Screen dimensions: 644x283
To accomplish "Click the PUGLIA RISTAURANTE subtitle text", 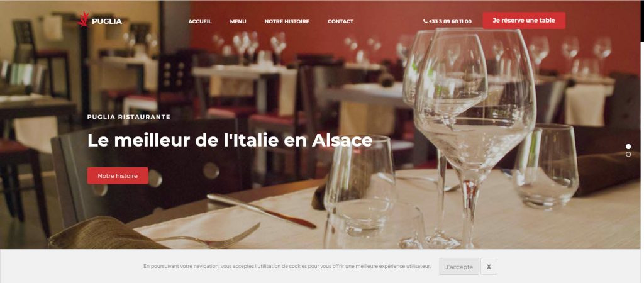I will [x=128, y=117].
